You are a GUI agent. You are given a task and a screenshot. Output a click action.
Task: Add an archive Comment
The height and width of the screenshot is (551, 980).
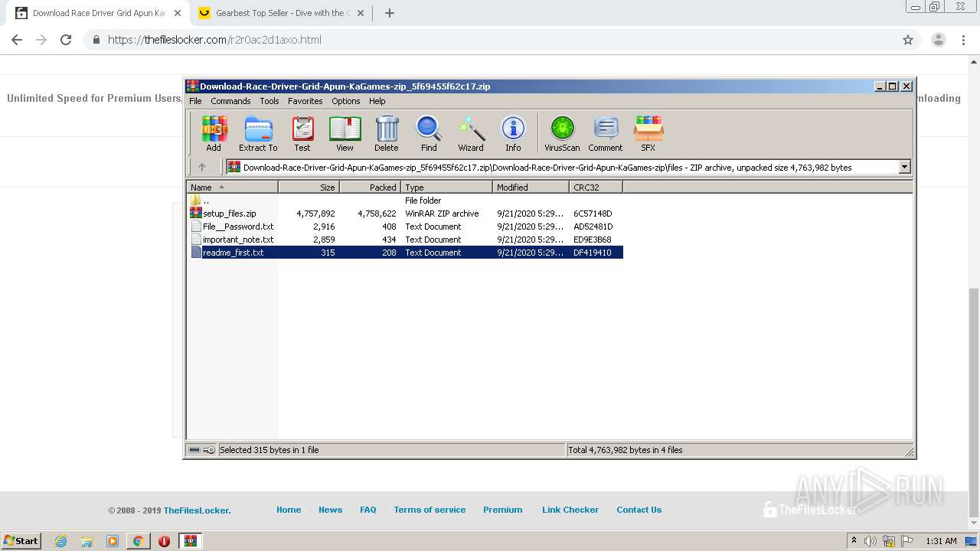(x=606, y=134)
